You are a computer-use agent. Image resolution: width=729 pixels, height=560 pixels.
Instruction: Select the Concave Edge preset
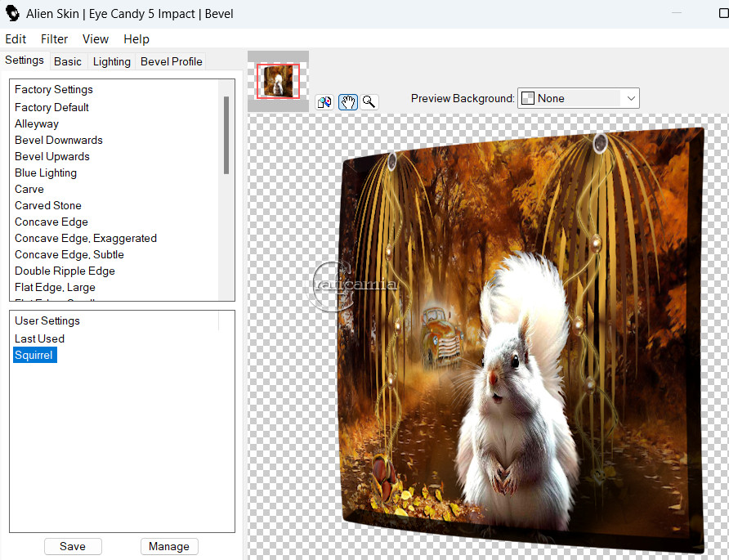[x=51, y=222]
